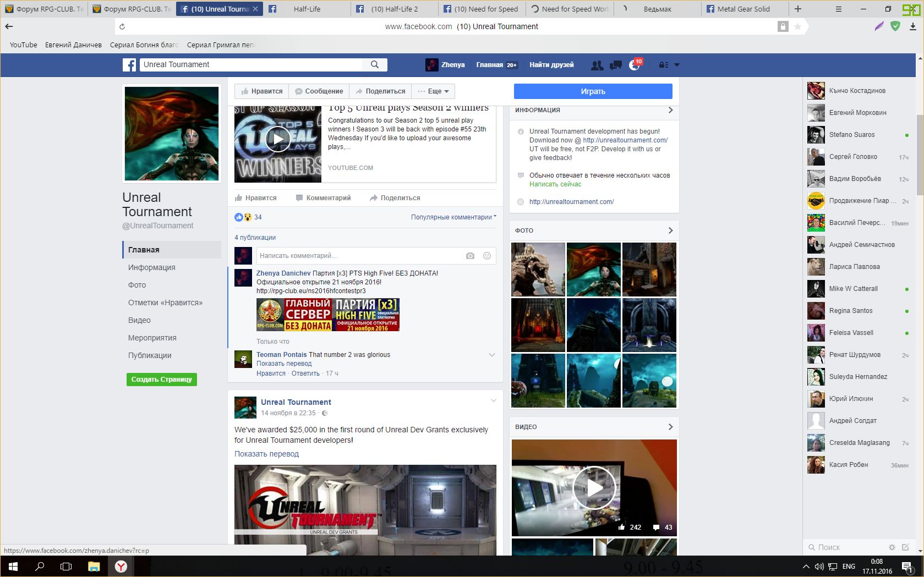Open notifications globe with 10 badge

click(635, 65)
